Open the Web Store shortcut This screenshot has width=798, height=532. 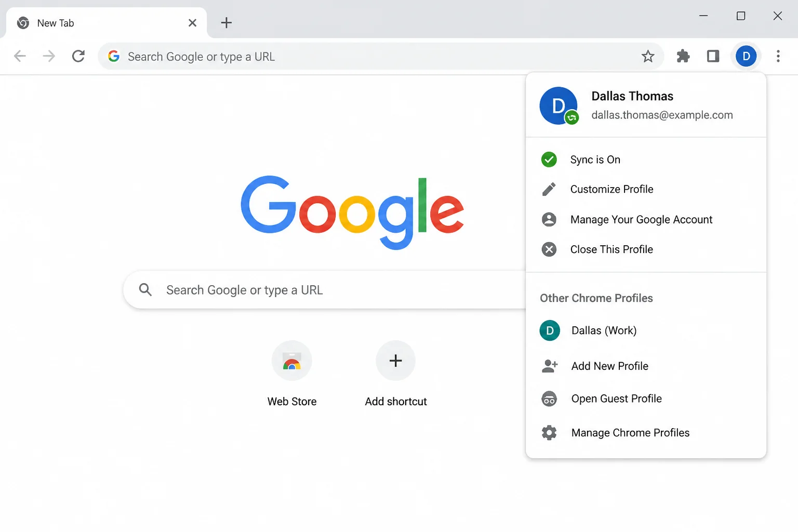pos(292,361)
